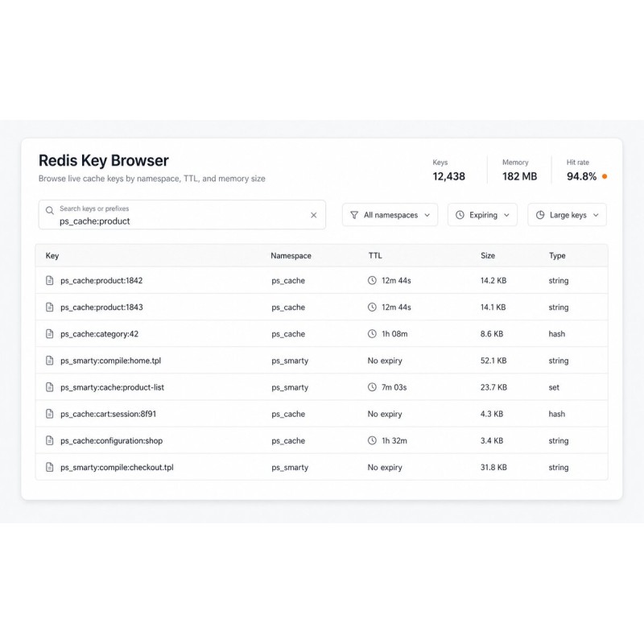Click the TTL clock icon next to 7m 03s

tap(372, 387)
